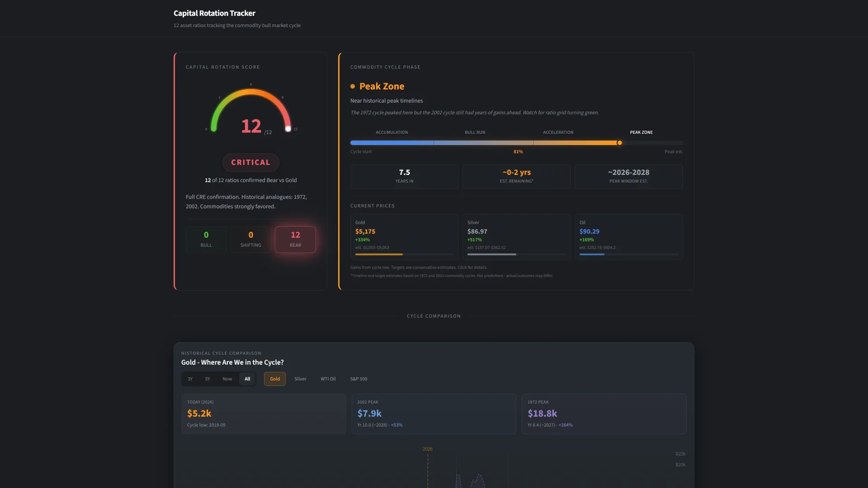Click the orange Peak Zone indicator dot
The image size is (868, 488).
(353, 86)
